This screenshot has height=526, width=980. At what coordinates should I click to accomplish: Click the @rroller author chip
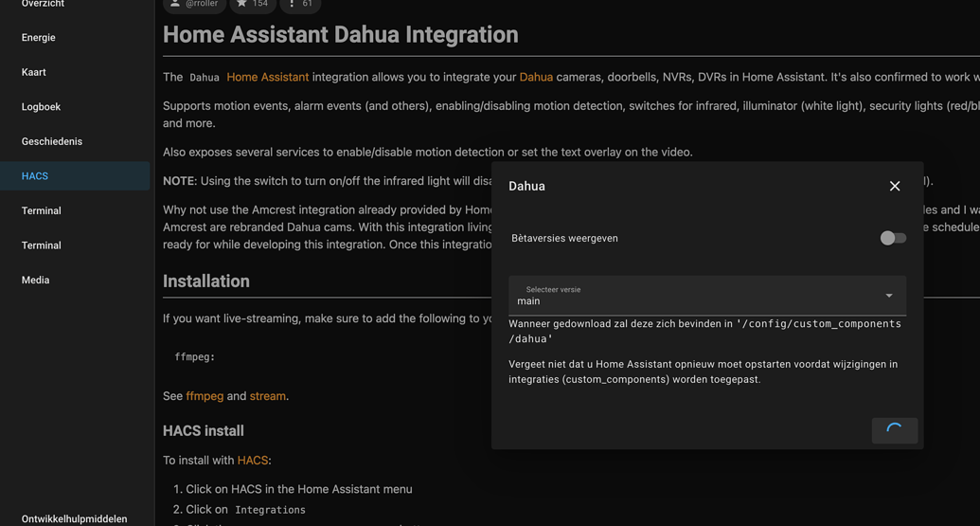pyautogui.click(x=194, y=5)
